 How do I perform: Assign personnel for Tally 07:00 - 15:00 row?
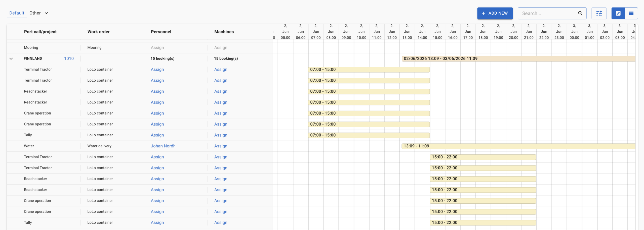[x=157, y=135]
